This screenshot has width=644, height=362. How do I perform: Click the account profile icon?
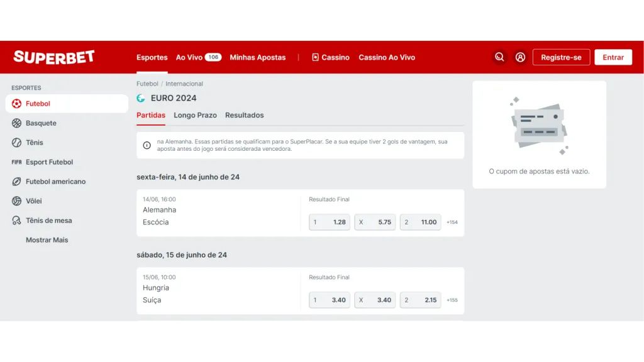[520, 57]
